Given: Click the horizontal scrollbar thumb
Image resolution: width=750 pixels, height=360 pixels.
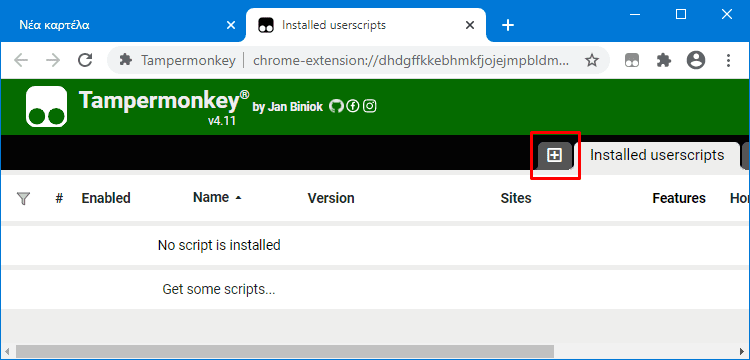Looking at the screenshot, I should click(x=285, y=352).
